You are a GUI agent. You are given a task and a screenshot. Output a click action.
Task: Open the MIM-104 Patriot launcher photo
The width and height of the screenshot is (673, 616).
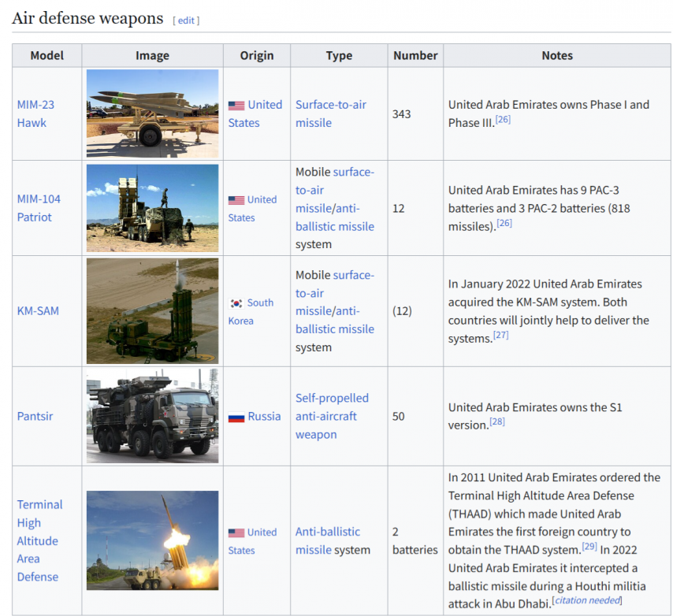[x=152, y=208]
